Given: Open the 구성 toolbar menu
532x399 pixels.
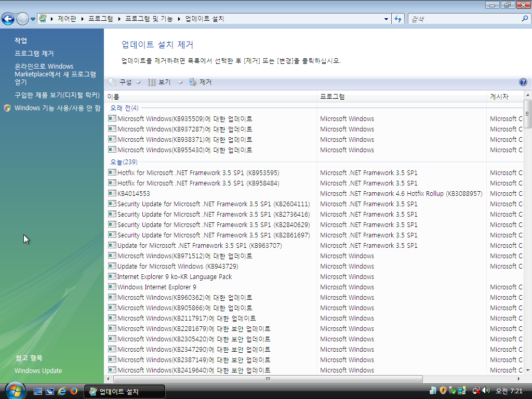Looking at the screenshot, I should pos(125,82).
